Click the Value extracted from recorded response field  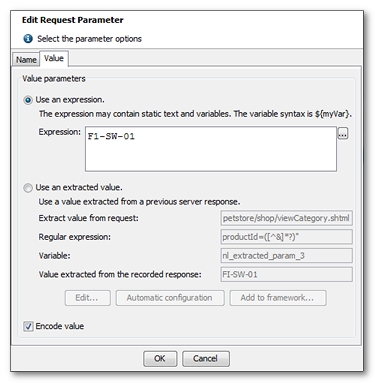click(286, 275)
